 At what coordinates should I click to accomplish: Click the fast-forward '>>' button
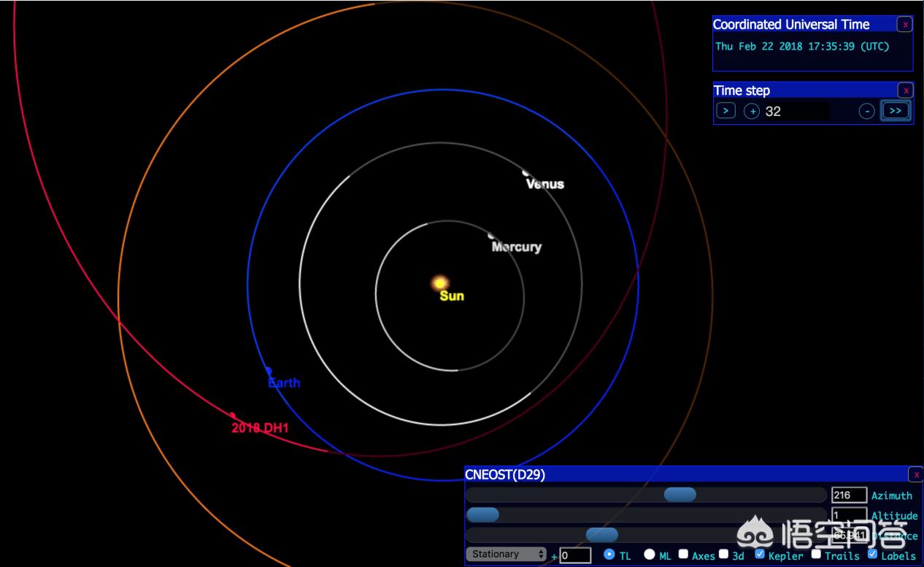[x=896, y=111]
